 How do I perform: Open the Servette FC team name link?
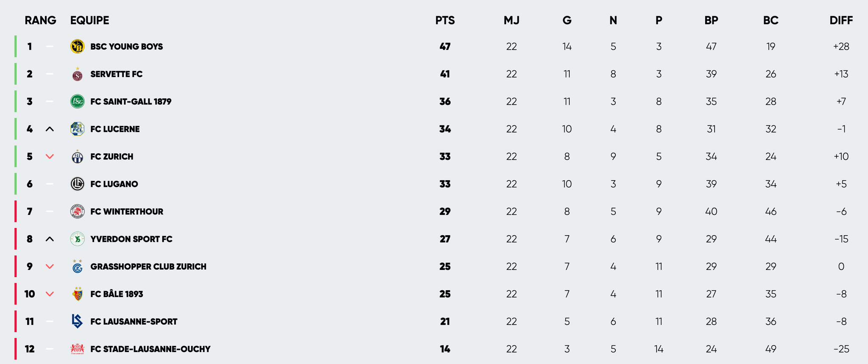point(116,74)
